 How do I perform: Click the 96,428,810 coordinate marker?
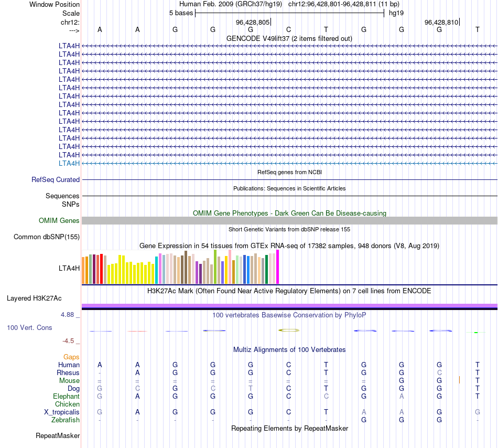click(x=441, y=22)
